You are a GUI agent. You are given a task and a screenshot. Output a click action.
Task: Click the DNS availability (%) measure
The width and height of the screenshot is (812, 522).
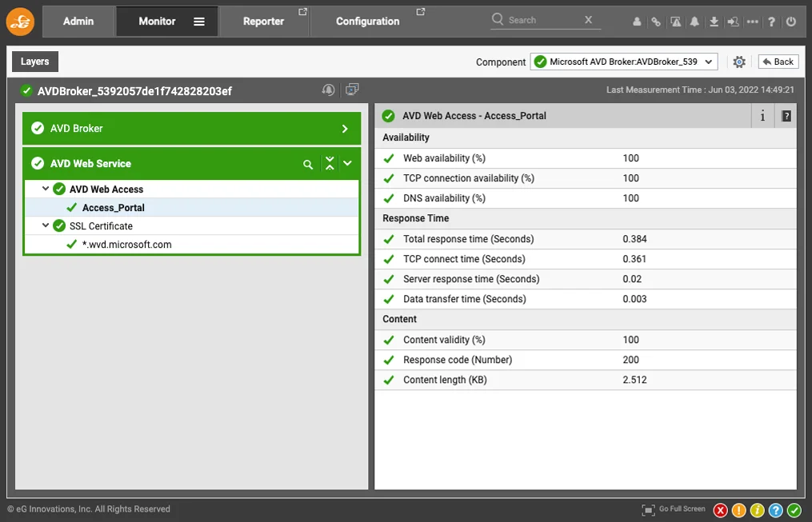444,198
